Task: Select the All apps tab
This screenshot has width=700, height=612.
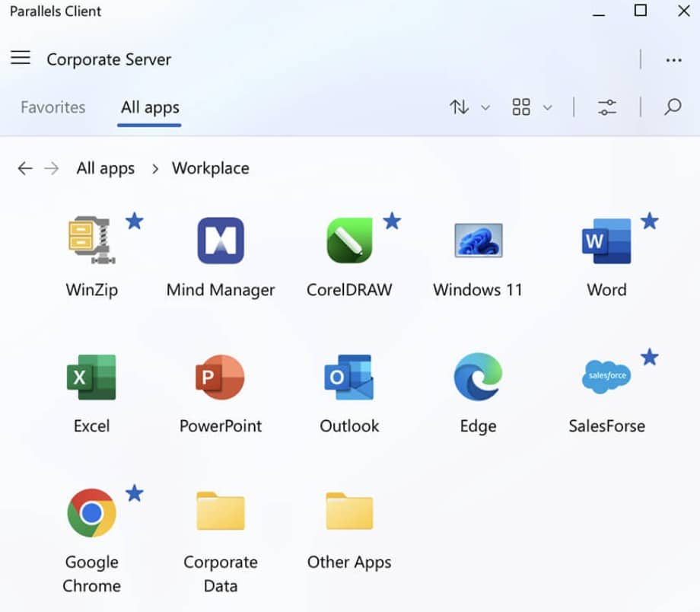Action: tap(150, 107)
